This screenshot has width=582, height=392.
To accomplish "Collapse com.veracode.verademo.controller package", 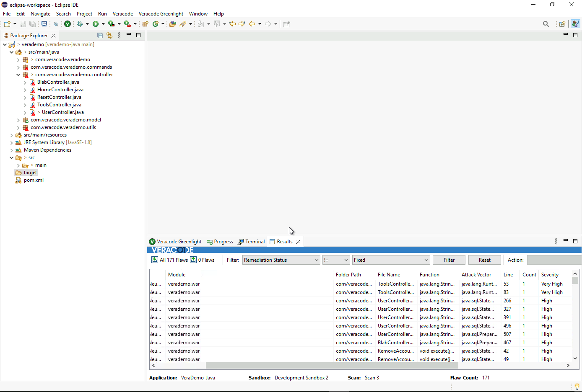I will point(18,75).
